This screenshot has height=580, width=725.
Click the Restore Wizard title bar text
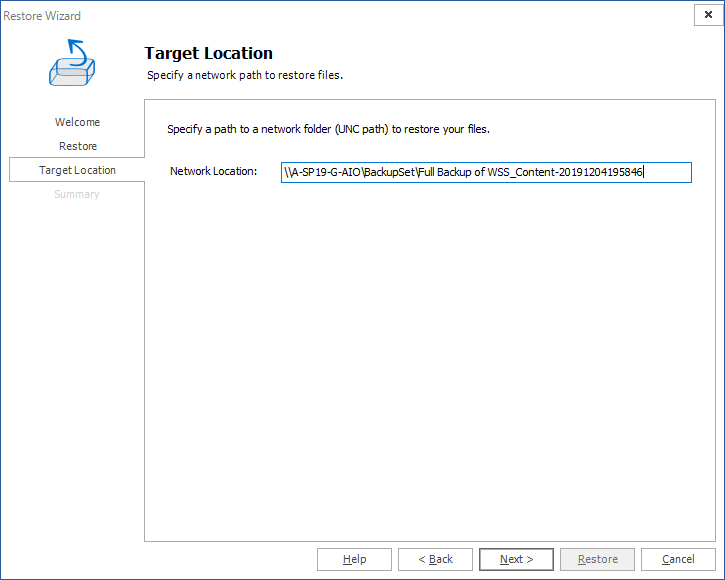click(x=42, y=16)
